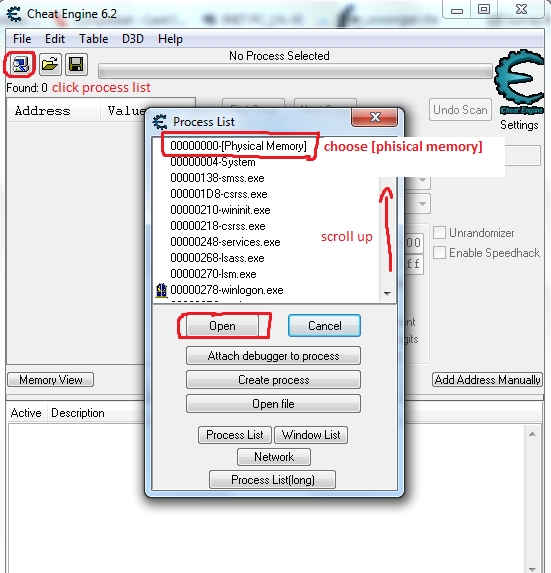The width and height of the screenshot is (551, 573).
Task: Select the 00000270-lsm.exe process
Action: click(x=213, y=274)
